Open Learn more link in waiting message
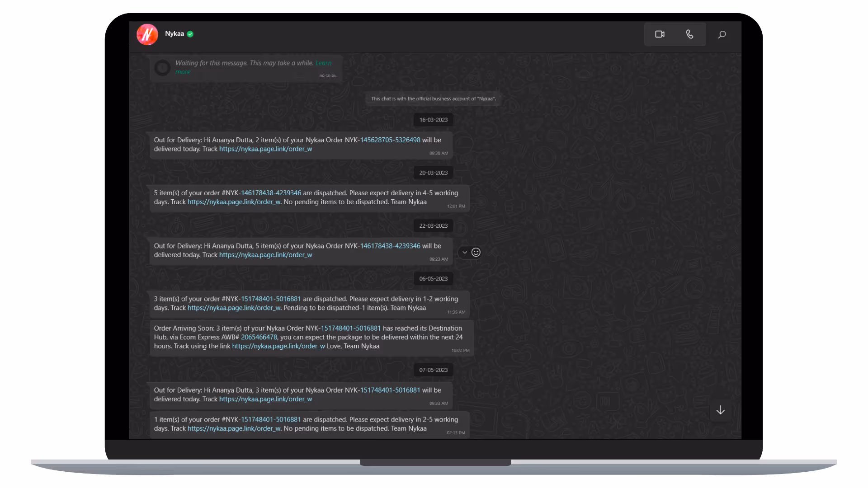This screenshot has width=868, height=488. (323, 63)
